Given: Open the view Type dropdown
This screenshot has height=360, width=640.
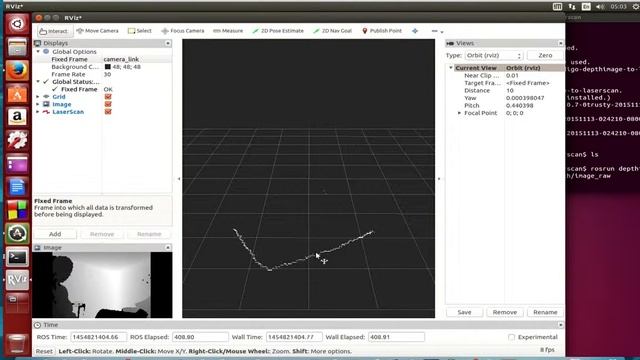Looking at the screenshot, I should point(494,55).
